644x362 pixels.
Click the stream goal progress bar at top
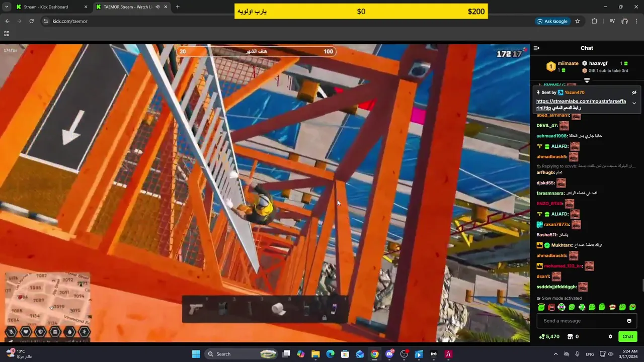pos(256,51)
